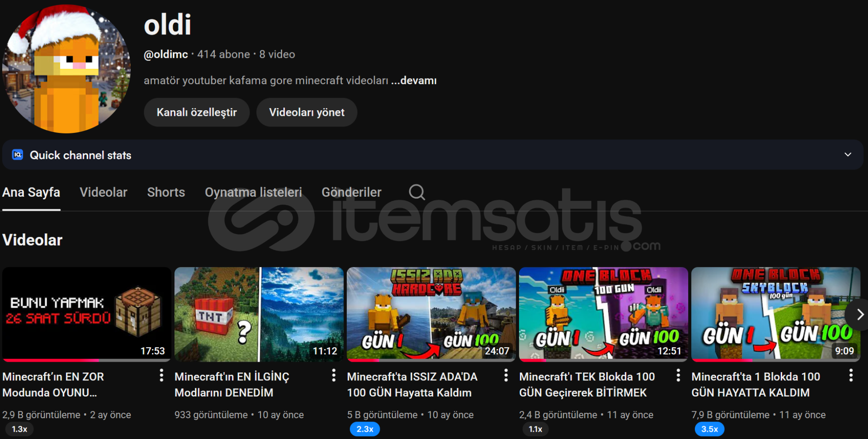Open video title 'Minecraft'ta ISSIZ ADA'DA 100 GÜN Hayatta Kaldım'
The height and width of the screenshot is (439, 868).
pyautogui.click(x=412, y=384)
